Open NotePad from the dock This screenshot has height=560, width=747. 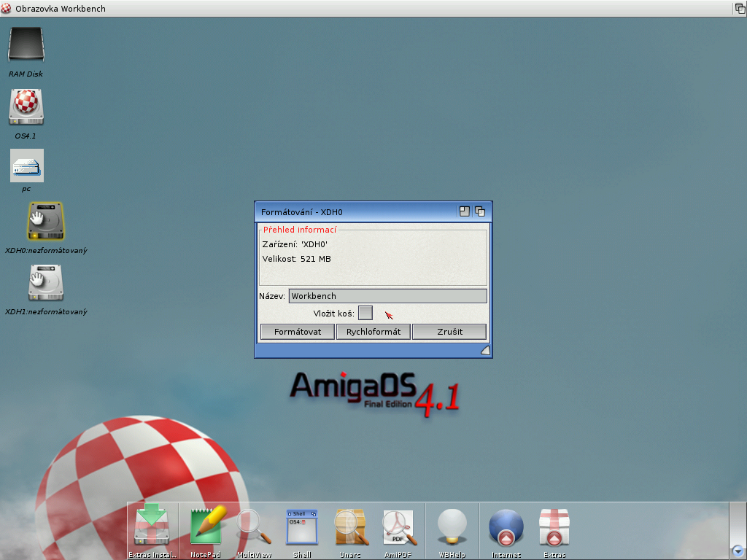205,526
